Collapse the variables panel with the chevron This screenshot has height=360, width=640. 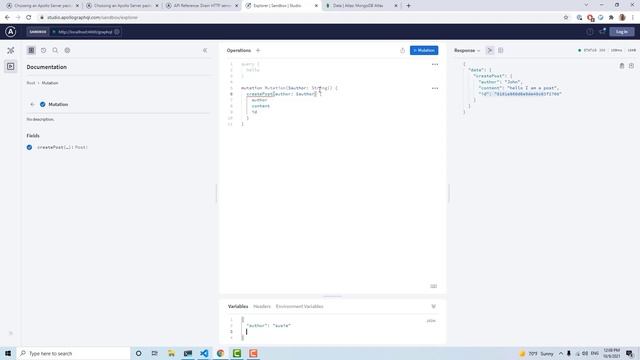pos(433,306)
